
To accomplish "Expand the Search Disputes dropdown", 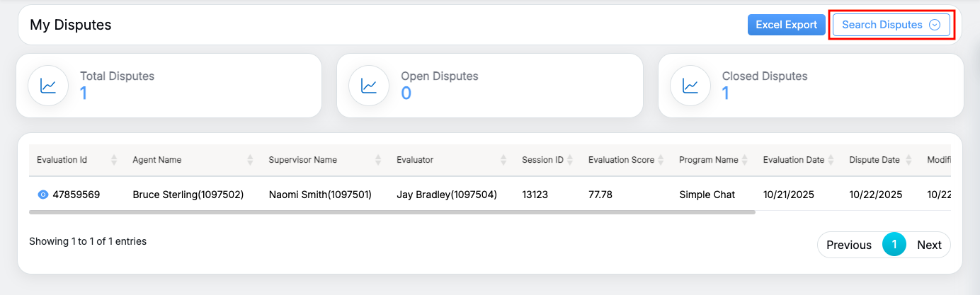I will 891,25.
